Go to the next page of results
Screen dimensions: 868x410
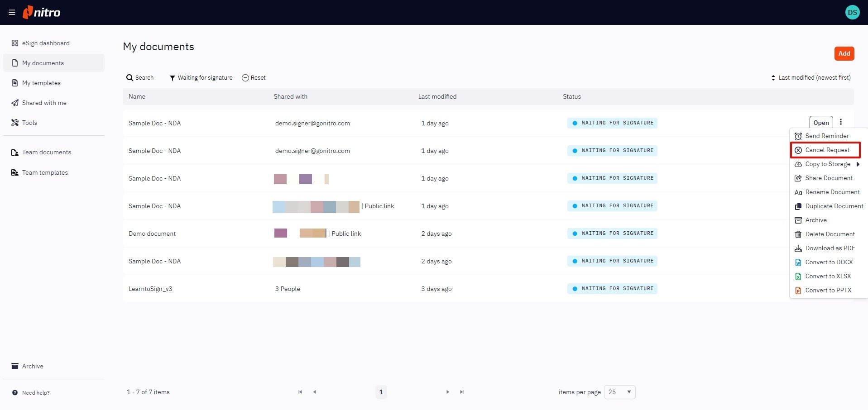coord(447,392)
